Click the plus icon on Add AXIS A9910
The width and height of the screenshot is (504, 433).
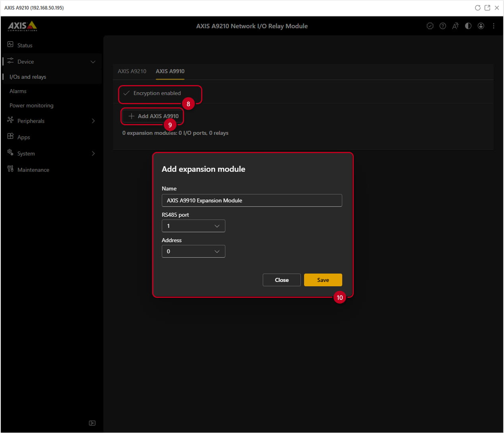tap(132, 116)
